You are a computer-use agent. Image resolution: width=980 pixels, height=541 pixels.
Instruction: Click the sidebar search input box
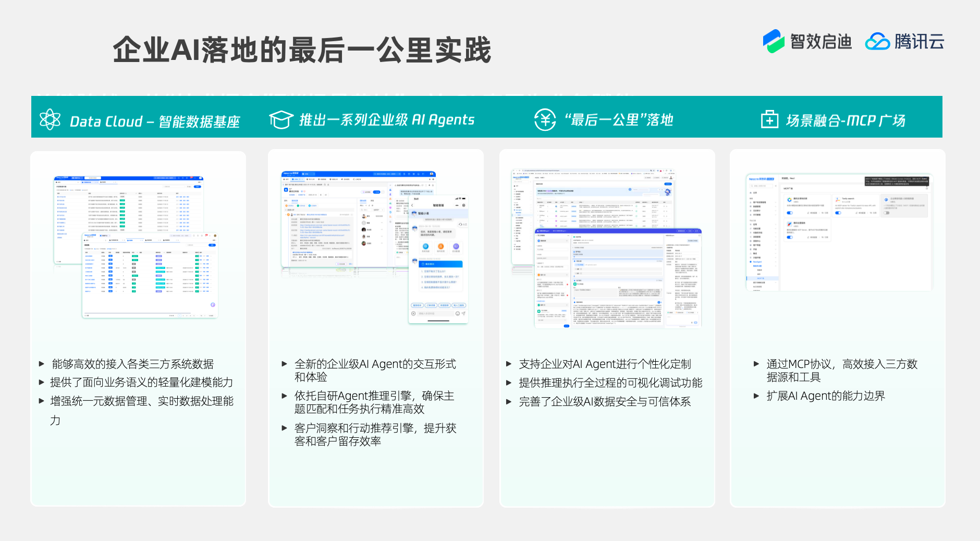coord(762,186)
